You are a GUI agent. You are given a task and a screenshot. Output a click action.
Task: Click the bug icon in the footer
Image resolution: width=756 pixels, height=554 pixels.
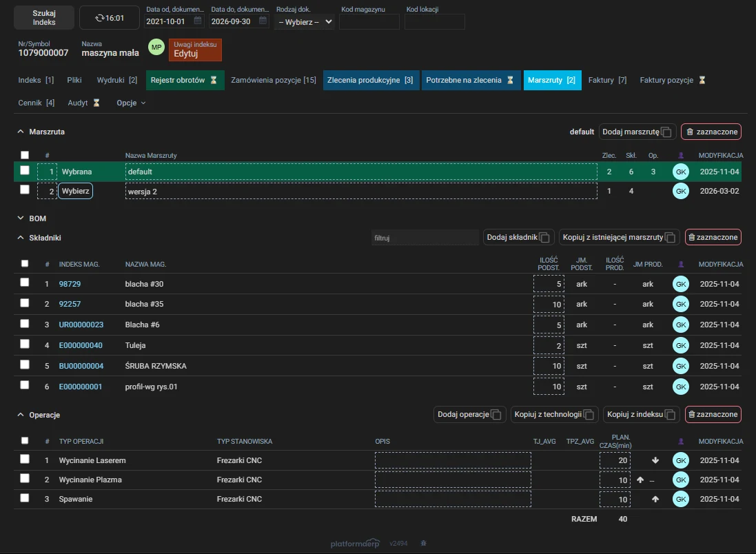[x=423, y=543]
